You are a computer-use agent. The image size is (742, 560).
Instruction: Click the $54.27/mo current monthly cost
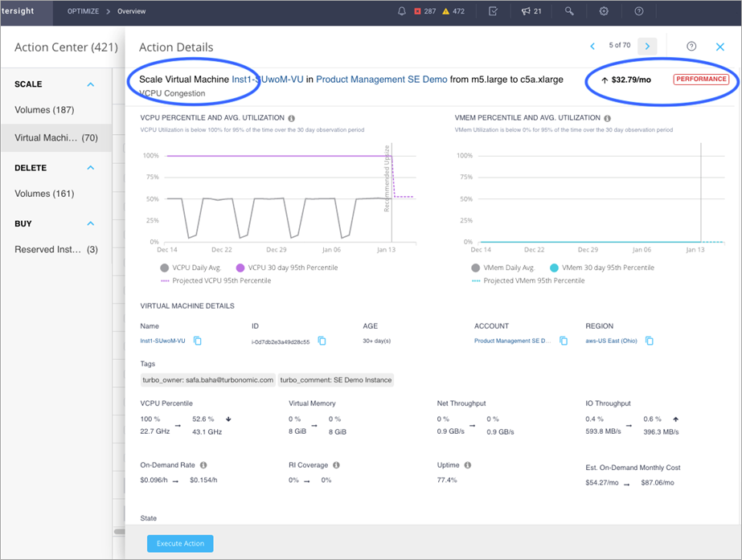[x=602, y=482]
